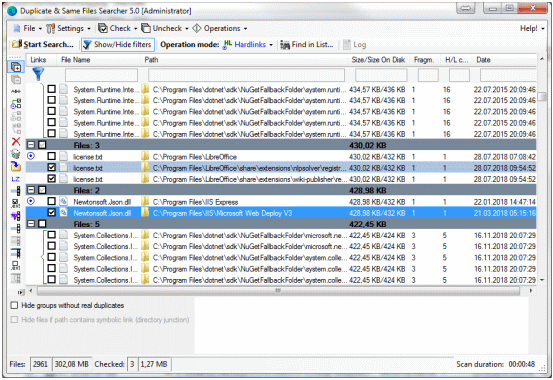Open the Check menu
553x380 pixels.
pos(118,29)
